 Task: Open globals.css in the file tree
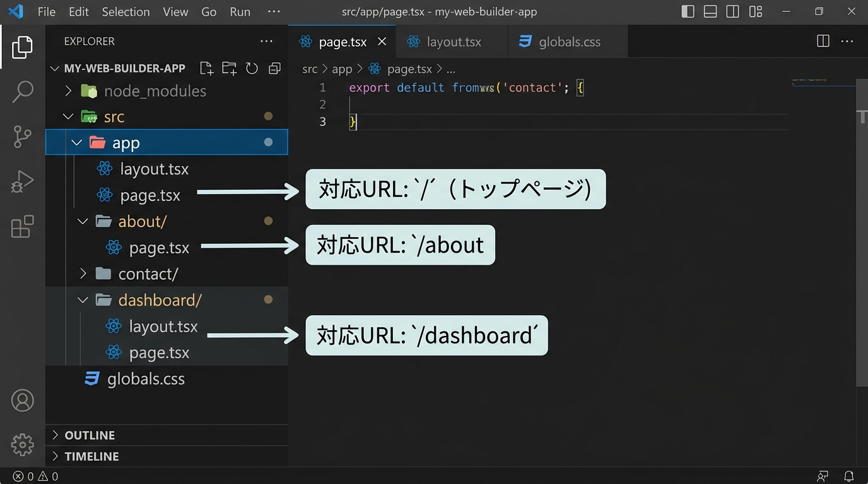[145, 379]
